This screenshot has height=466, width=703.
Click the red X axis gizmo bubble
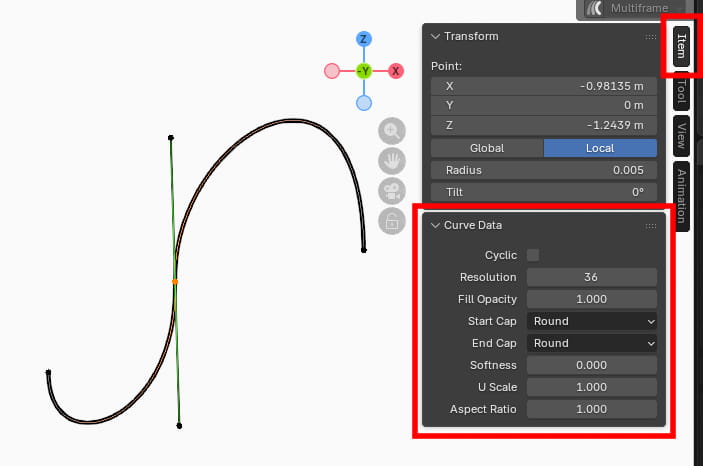tap(396, 71)
